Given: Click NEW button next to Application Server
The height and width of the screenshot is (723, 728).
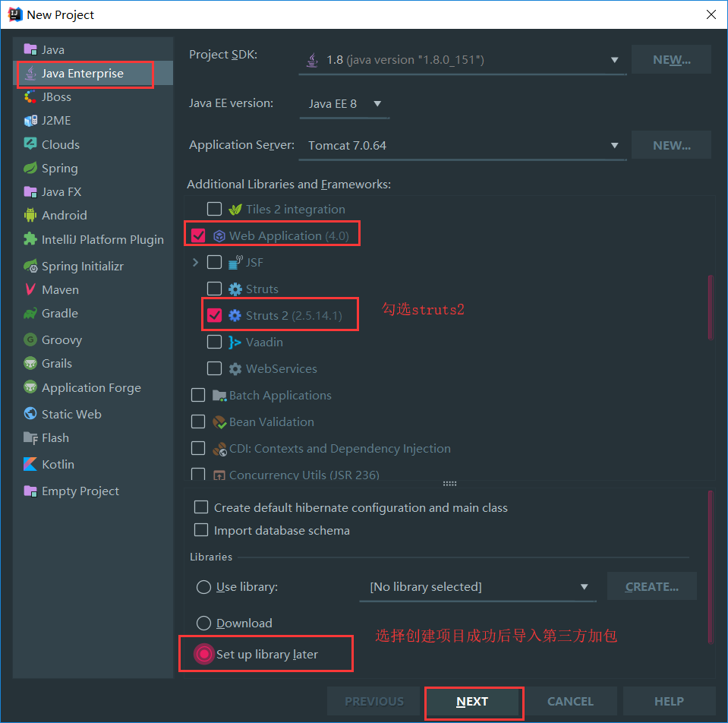Looking at the screenshot, I should point(671,145).
